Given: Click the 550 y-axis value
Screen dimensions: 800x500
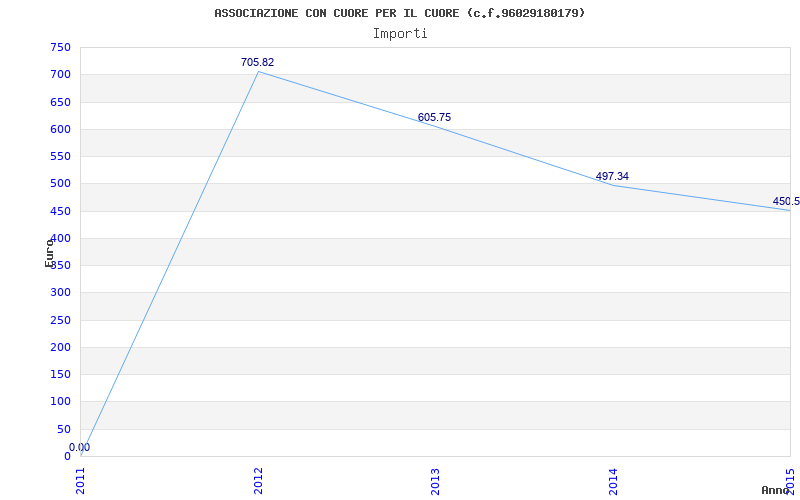Looking at the screenshot, I should click(x=60, y=157).
